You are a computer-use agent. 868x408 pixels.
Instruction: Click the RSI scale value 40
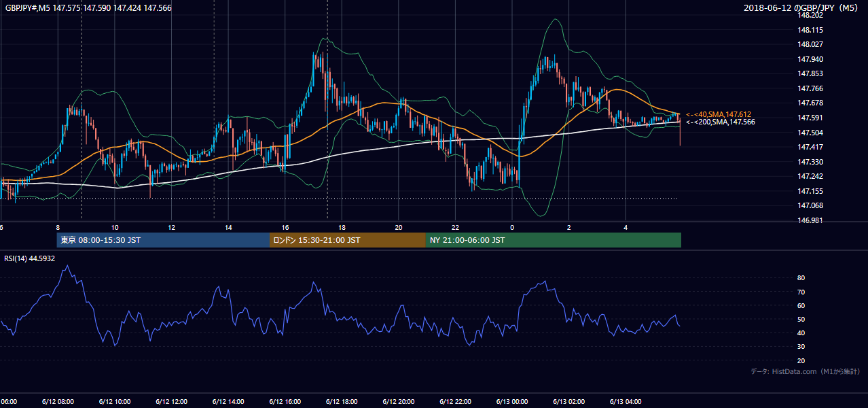(801, 333)
